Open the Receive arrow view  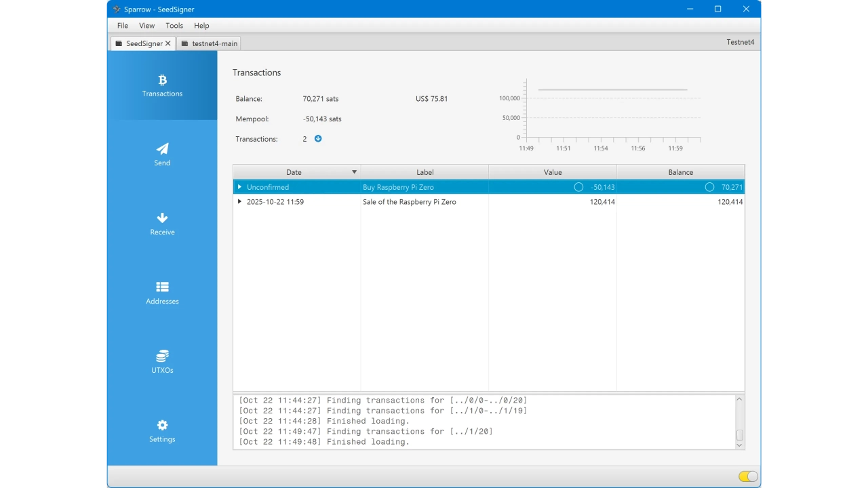(x=162, y=224)
